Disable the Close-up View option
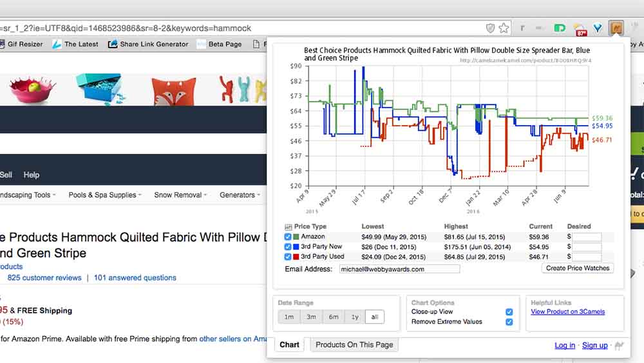Viewport: 644px width, 363px height. pos(509,312)
